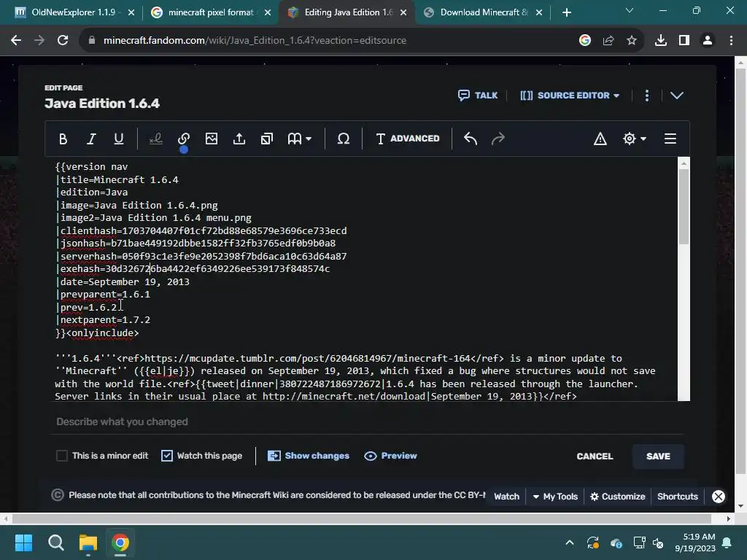747x560 pixels.
Task: Open Windows Start menu
Action: pos(23,542)
